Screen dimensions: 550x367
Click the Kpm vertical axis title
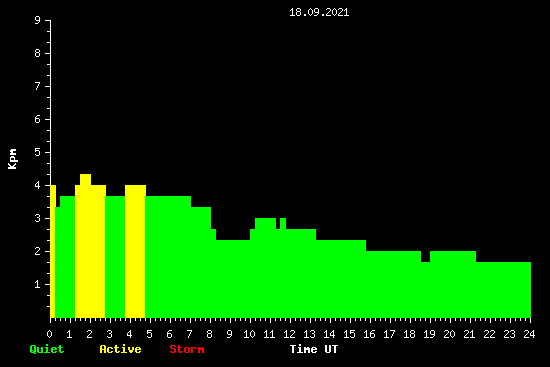[x=13, y=159]
